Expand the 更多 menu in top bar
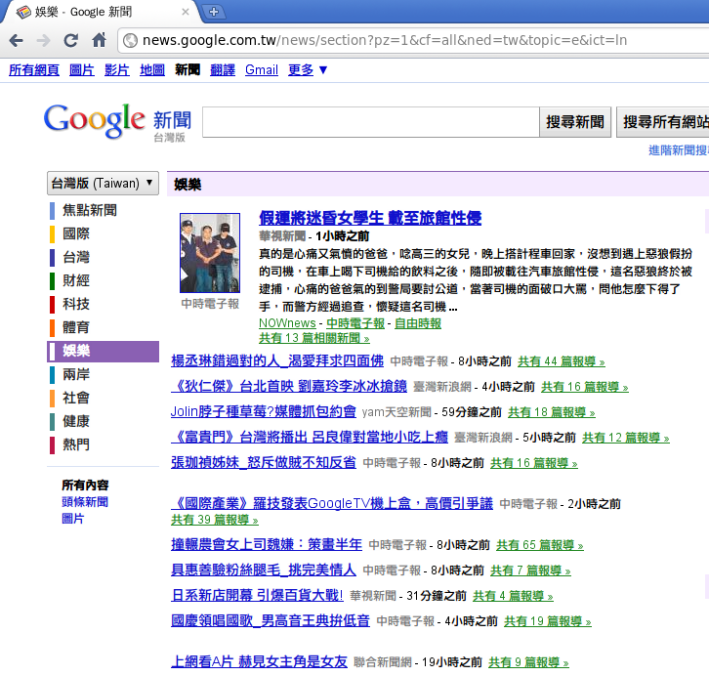709x676 pixels. (x=308, y=70)
